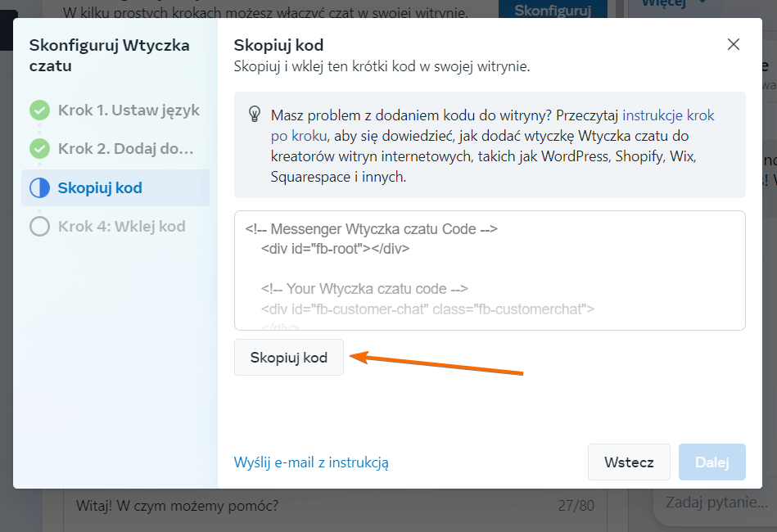Click the Witaj! W czym możemy pomóc? field
777x532 pixels.
coord(311,506)
